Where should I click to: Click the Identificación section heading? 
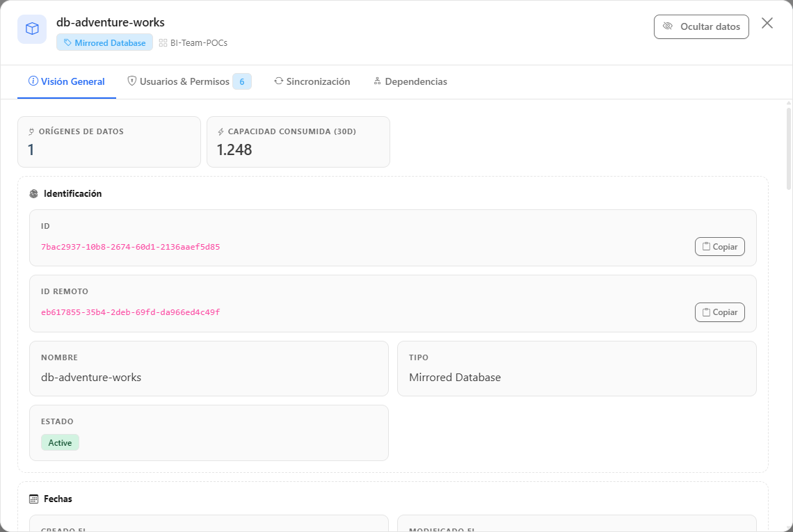click(x=72, y=194)
